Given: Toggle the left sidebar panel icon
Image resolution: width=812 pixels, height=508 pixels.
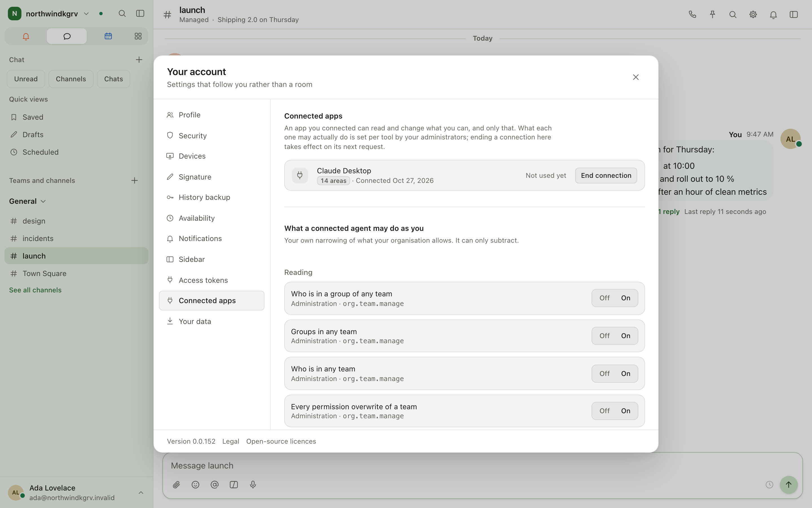Looking at the screenshot, I should click(140, 14).
